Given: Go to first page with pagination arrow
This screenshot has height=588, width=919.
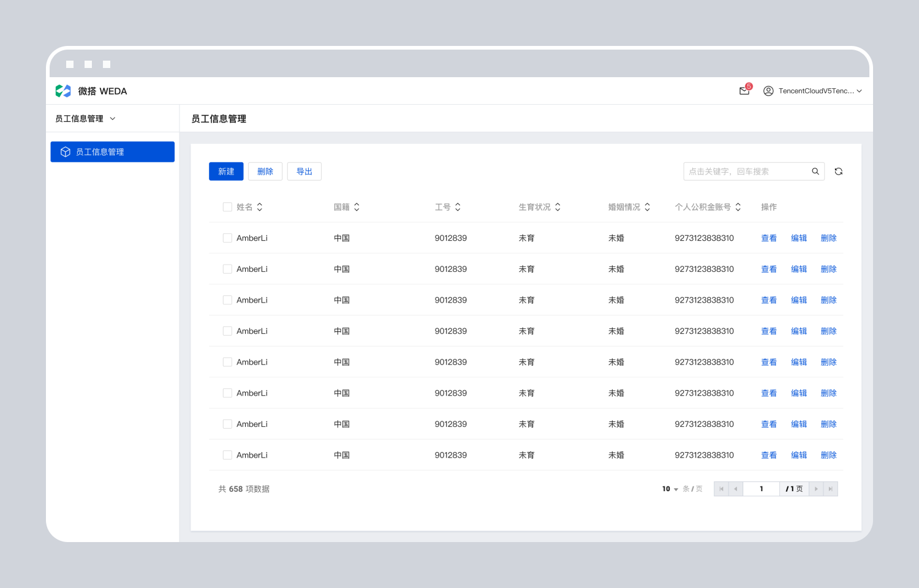Looking at the screenshot, I should coord(721,489).
